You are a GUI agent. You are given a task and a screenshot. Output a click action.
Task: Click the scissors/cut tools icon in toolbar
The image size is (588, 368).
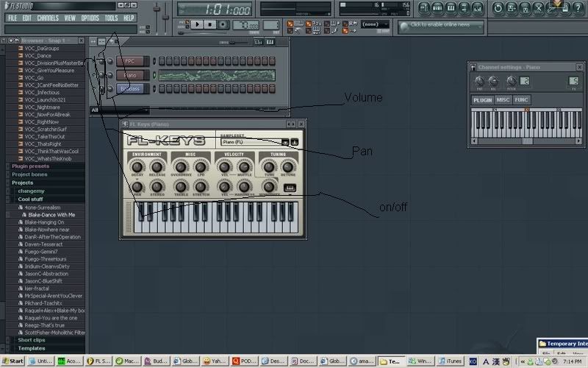click(538, 8)
